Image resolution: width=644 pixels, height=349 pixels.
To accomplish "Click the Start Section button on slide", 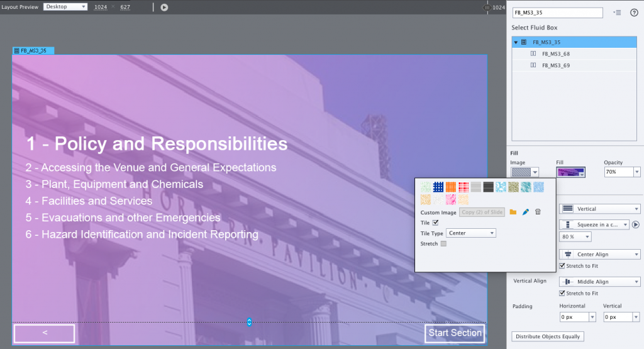I will coord(455,333).
